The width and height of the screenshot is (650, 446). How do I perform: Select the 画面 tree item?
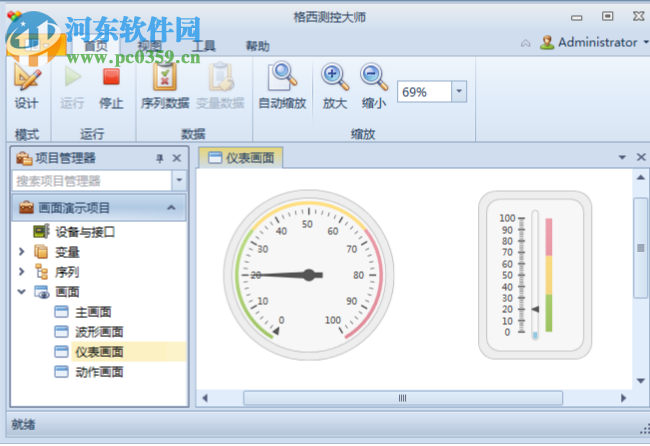[x=67, y=292]
